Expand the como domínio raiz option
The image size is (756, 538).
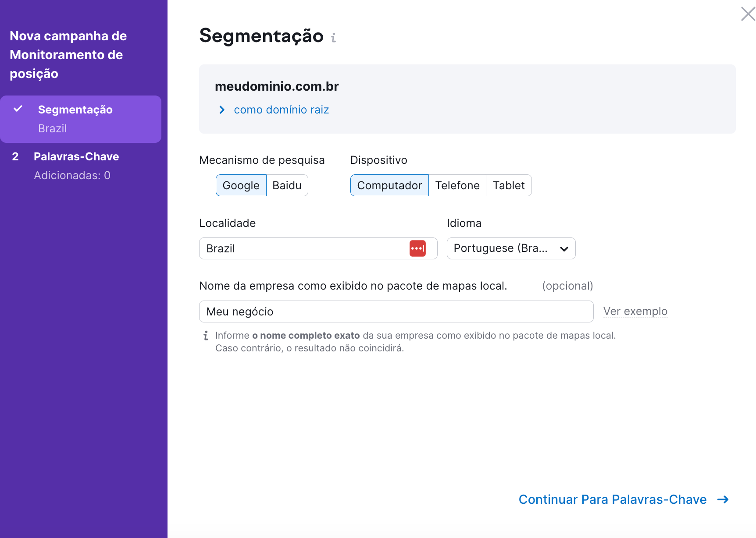[281, 110]
